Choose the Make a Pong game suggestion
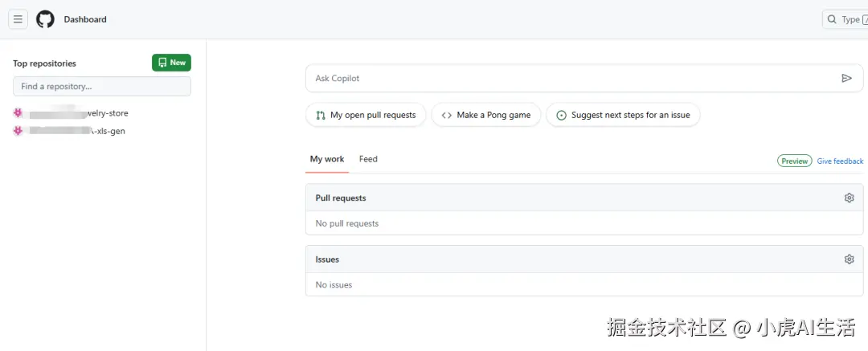Screen dimensions: 868x351 (486, 115)
